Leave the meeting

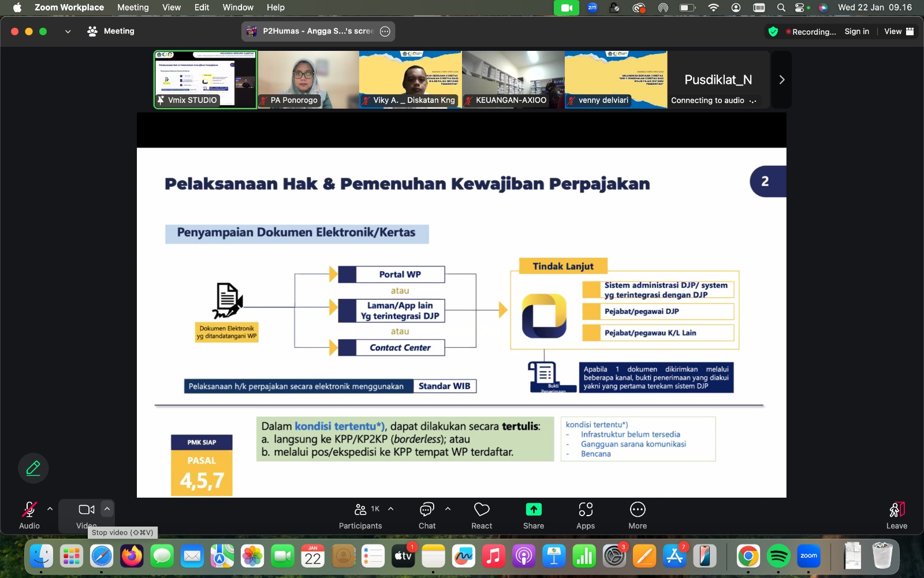896,514
